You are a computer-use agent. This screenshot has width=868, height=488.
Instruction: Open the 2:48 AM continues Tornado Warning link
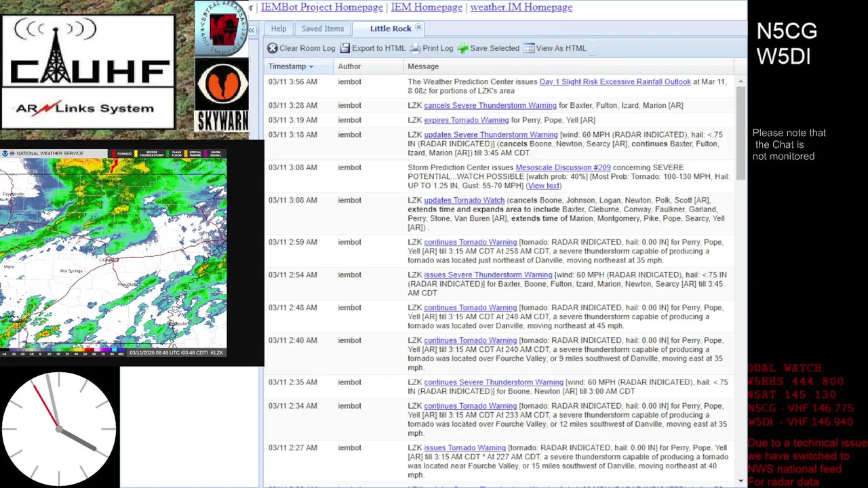tap(471, 308)
